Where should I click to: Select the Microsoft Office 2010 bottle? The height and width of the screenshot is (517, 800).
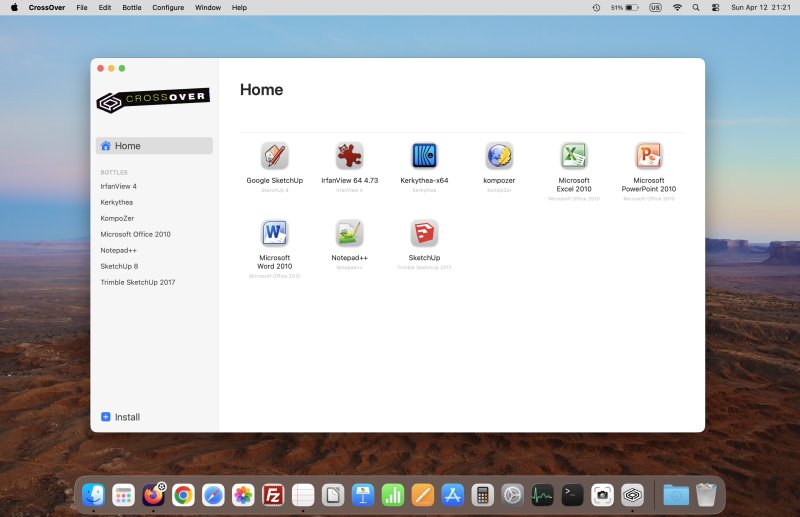[136, 234]
